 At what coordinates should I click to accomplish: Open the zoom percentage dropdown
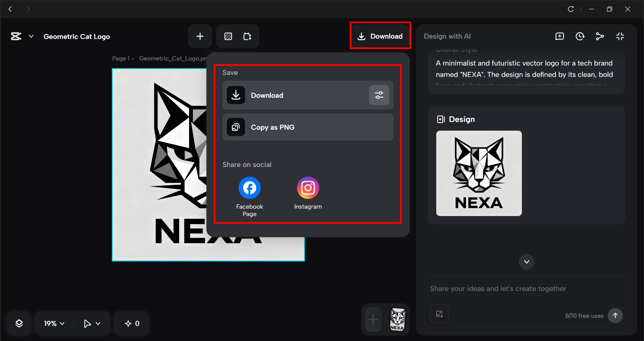point(53,323)
